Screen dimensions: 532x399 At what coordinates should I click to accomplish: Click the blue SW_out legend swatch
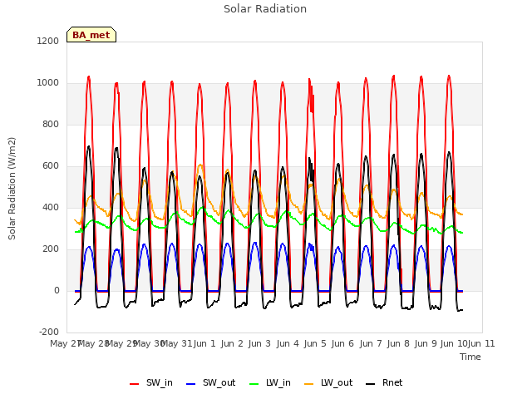pyautogui.click(x=191, y=384)
